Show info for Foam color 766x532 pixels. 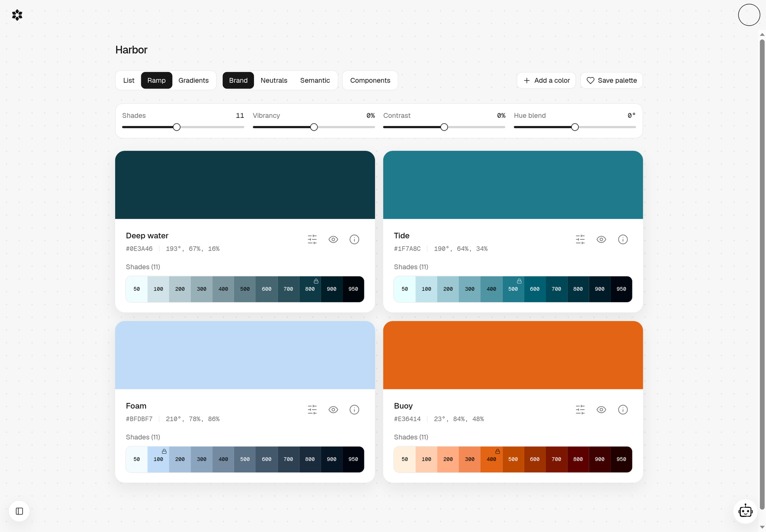[354, 410]
